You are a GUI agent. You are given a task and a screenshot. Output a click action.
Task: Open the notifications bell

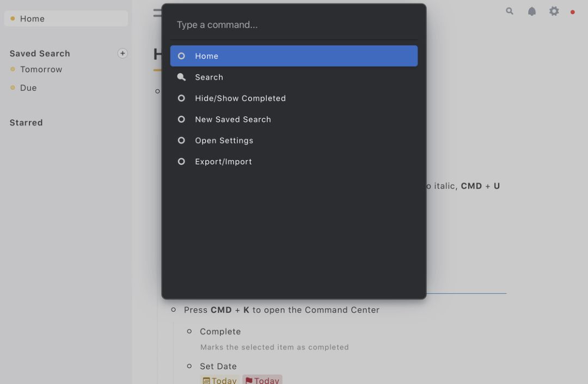click(532, 11)
